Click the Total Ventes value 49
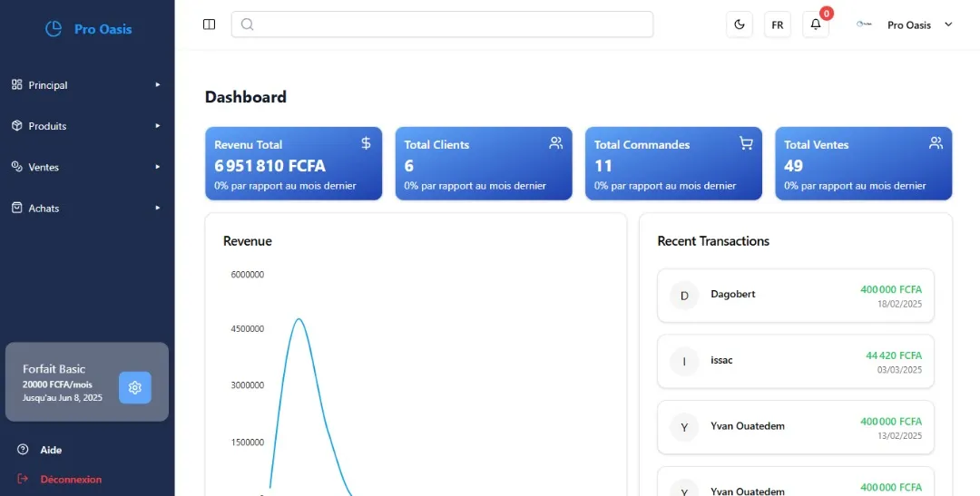The width and height of the screenshot is (980, 496). click(x=794, y=166)
